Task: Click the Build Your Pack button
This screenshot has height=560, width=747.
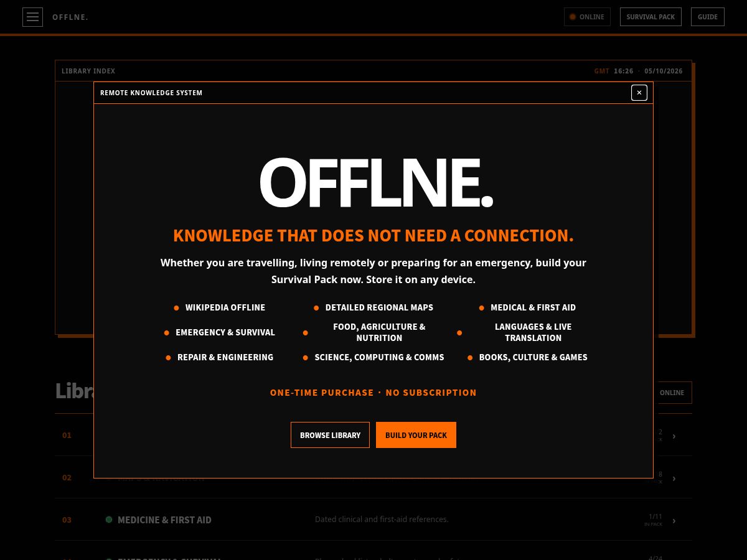Action: click(416, 435)
